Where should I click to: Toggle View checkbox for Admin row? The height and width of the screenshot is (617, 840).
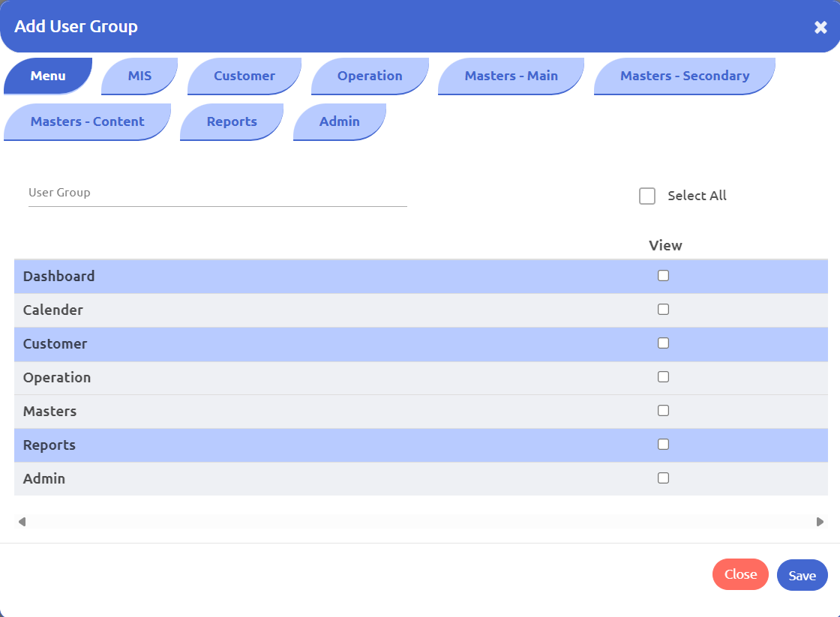click(x=663, y=478)
